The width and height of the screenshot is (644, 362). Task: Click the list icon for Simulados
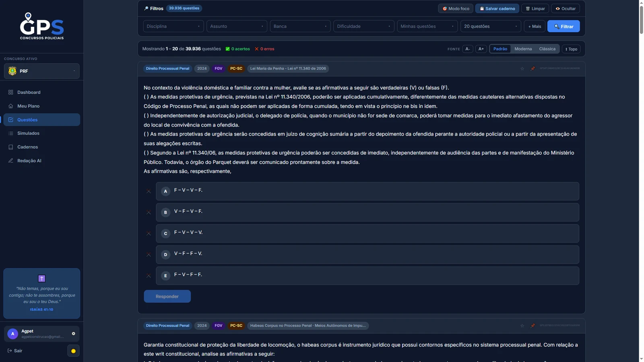click(11, 133)
